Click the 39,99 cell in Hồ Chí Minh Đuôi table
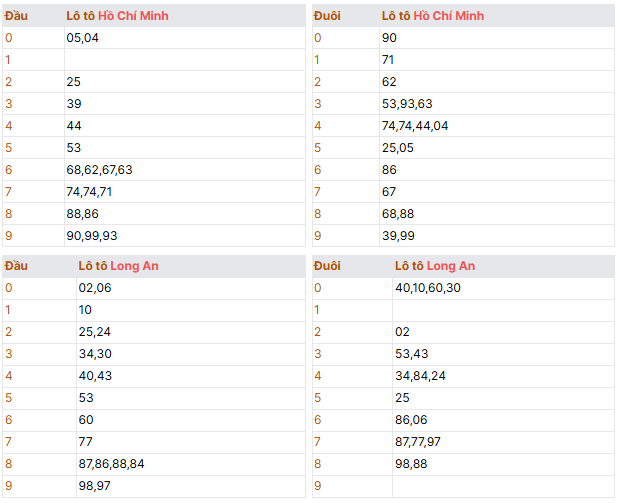Image resolution: width=620 pixels, height=503 pixels. click(497, 236)
